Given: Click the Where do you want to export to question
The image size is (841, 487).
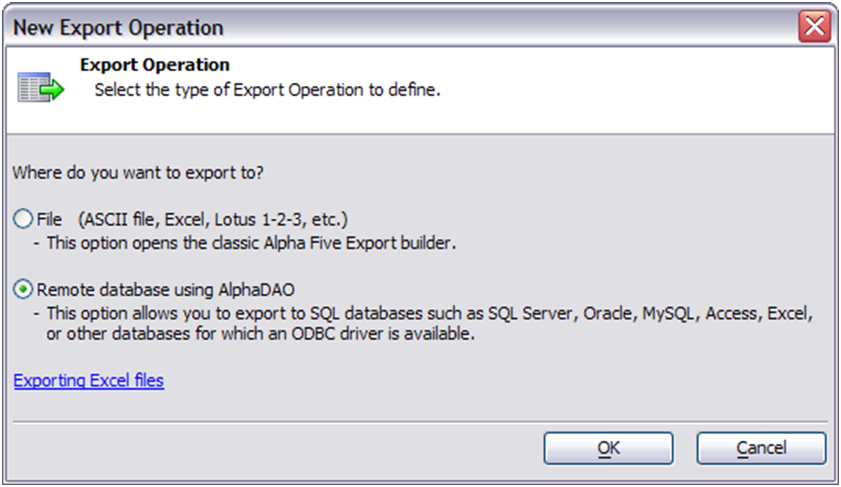Looking at the screenshot, I should (138, 173).
